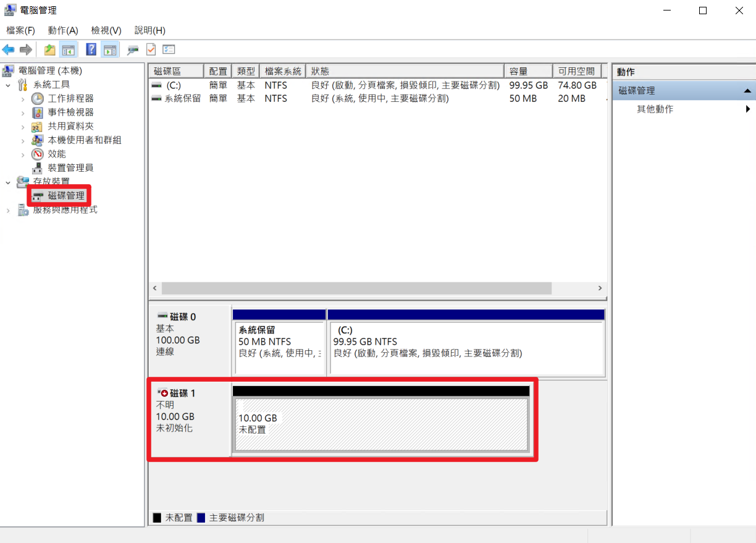The image size is (756, 543).
Task: Click the volume list scroll-right arrow
Action: point(600,288)
